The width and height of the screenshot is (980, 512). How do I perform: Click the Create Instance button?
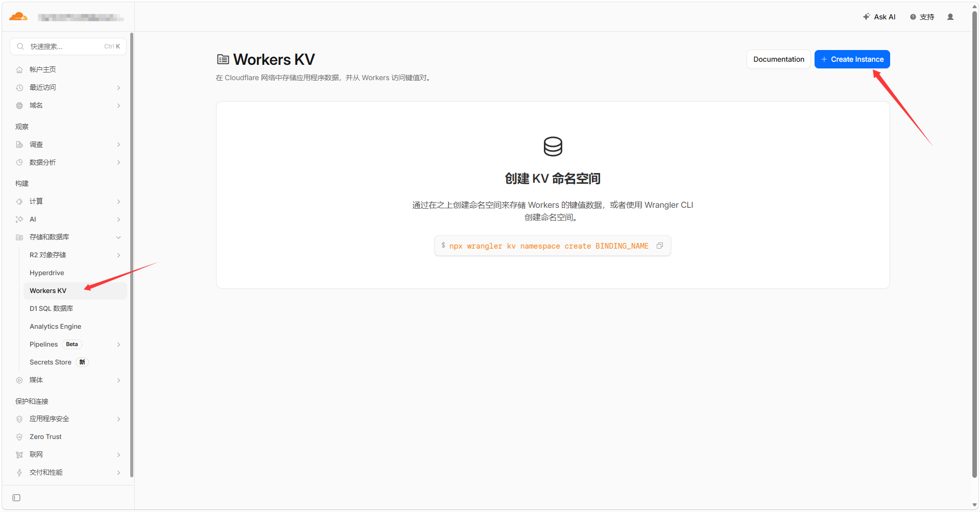click(852, 59)
